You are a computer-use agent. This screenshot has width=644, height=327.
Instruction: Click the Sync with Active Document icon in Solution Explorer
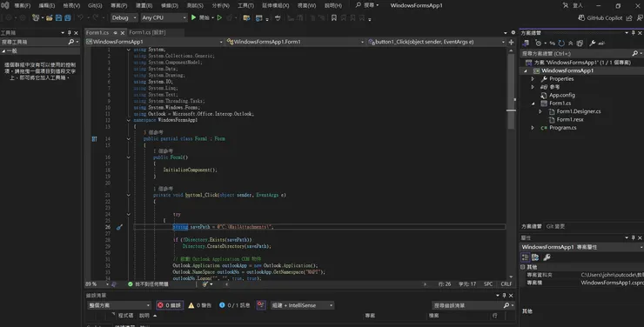tap(553, 43)
